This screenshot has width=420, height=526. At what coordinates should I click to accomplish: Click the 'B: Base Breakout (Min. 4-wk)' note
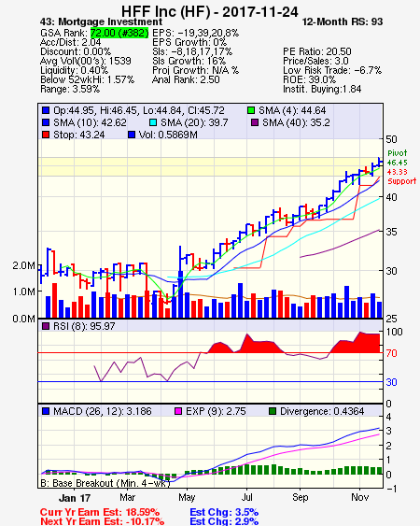[105, 483]
